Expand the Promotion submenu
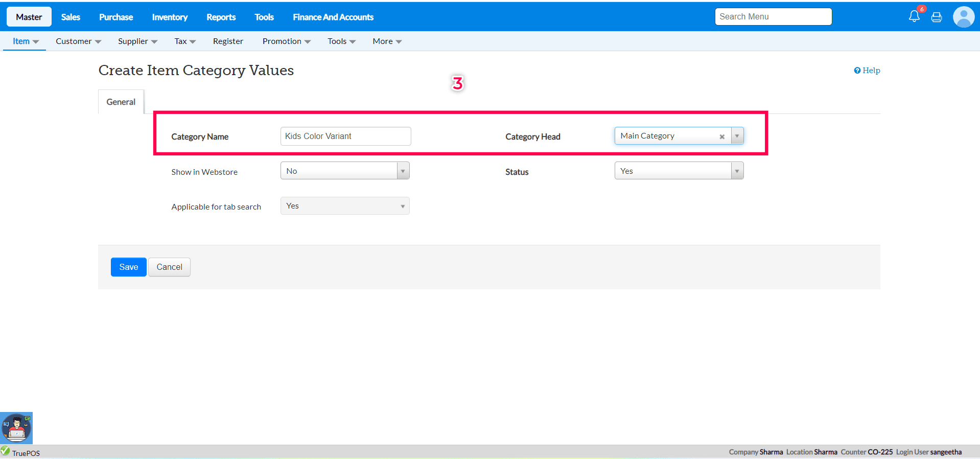Viewport: 980px width, 459px height. pyautogui.click(x=286, y=41)
